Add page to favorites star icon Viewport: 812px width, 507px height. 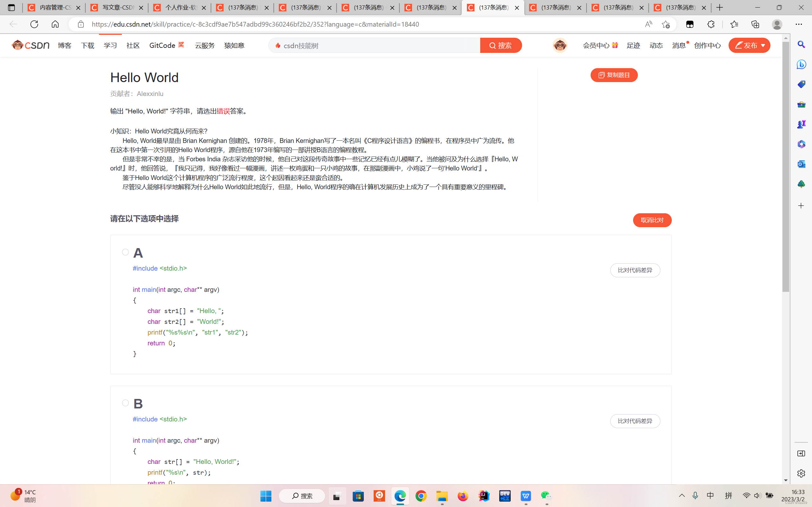(666, 24)
